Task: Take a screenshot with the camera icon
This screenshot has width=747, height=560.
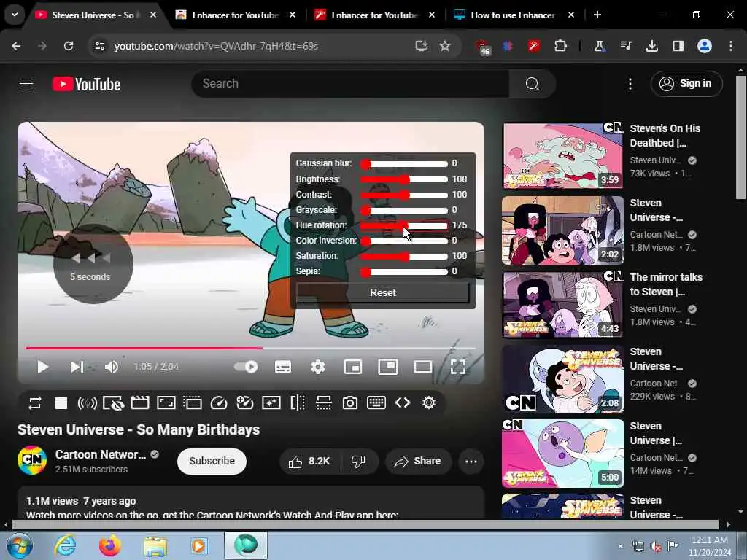Action: [350, 403]
